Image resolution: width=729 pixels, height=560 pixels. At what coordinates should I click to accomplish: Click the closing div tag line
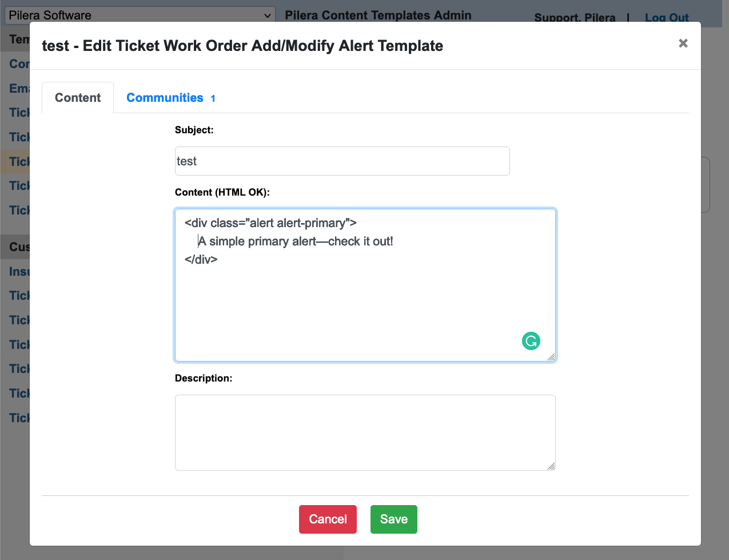(x=201, y=259)
